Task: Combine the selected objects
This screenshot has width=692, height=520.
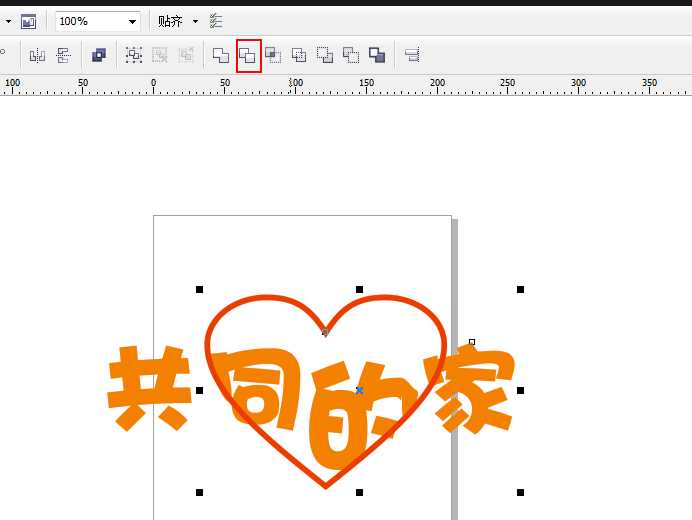Action: [99, 55]
